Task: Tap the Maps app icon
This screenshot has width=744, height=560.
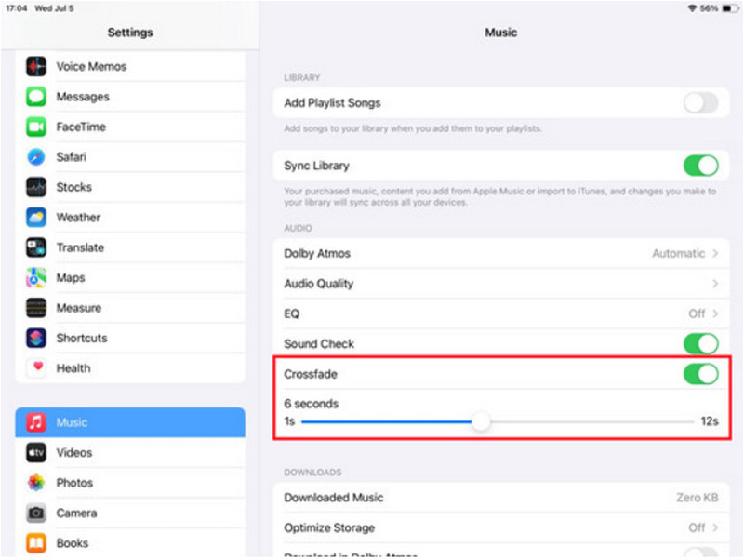Action: [x=36, y=277]
